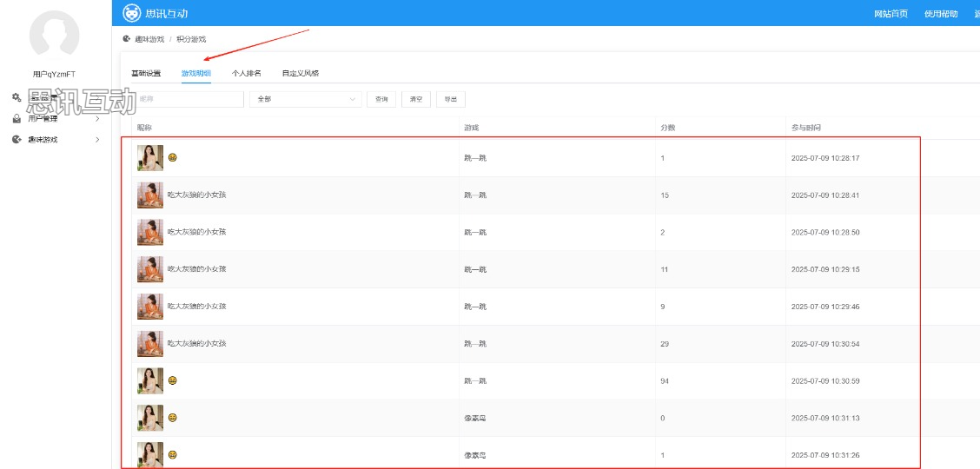Expand the 趣味游戏 sidebar chevron

coord(97,139)
